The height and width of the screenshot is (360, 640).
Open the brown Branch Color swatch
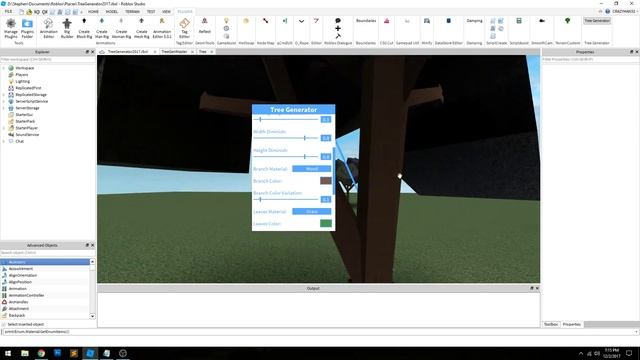pyautogui.click(x=326, y=181)
